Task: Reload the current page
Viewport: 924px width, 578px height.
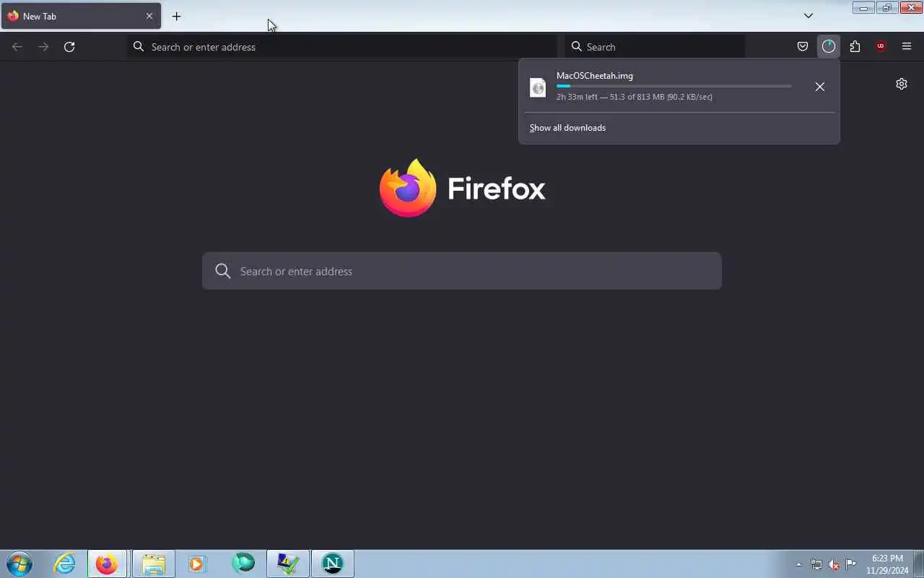Action: (x=69, y=47)
